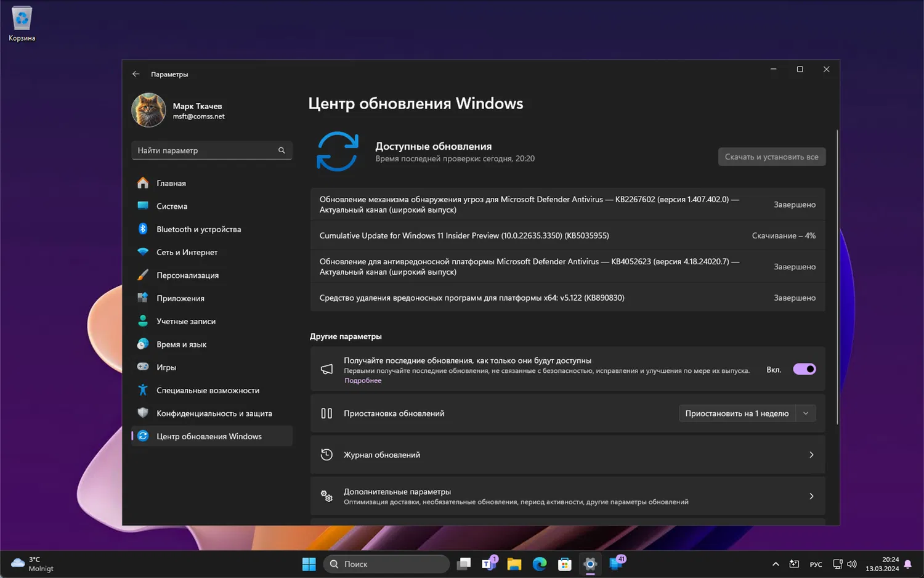Open Дополнительные параметры via its chevron
Screen dimensions: 924x578
click(811, 496)
